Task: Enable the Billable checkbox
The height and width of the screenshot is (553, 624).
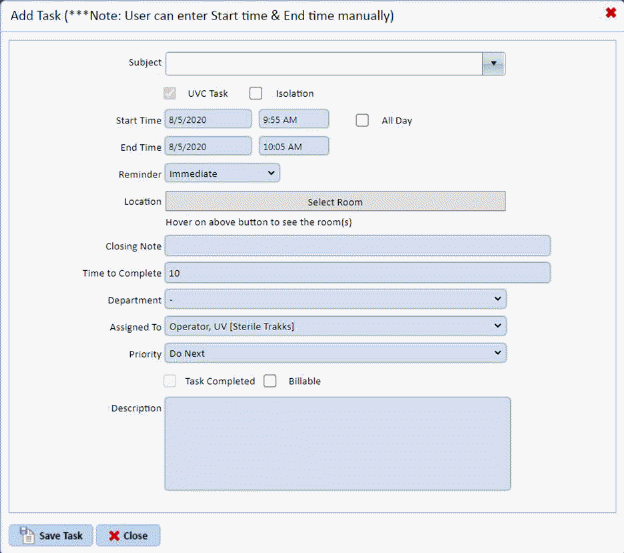Action: 270,381
